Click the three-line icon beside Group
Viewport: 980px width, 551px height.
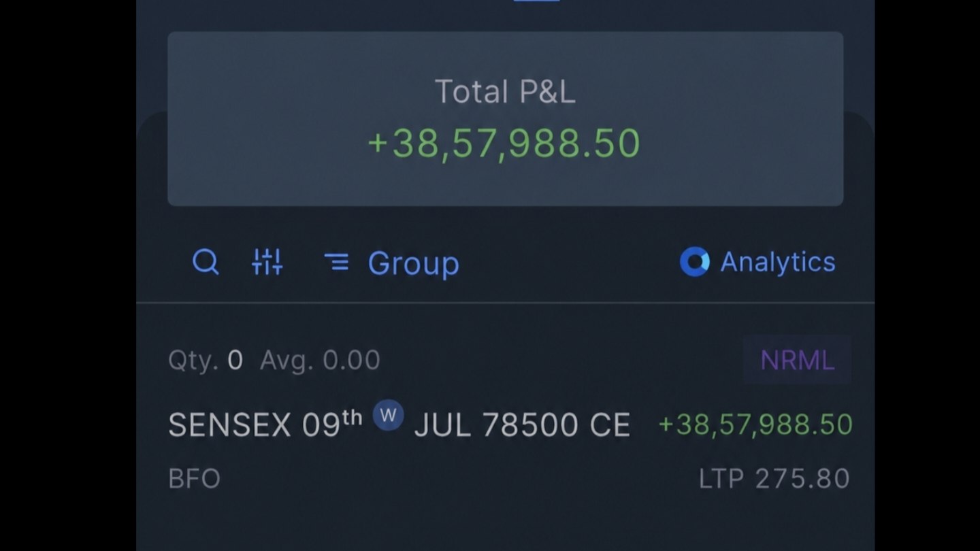(x=336, y=261)
